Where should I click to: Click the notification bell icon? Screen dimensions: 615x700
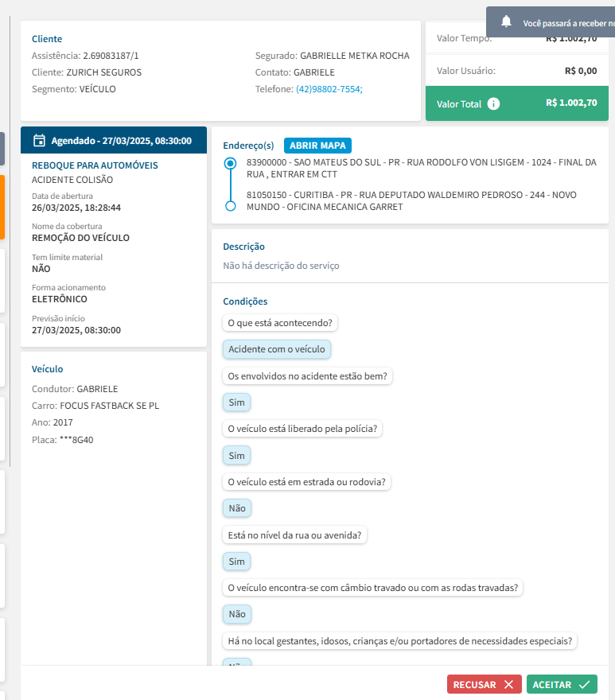pyautogui.click(x=506, y=22)
